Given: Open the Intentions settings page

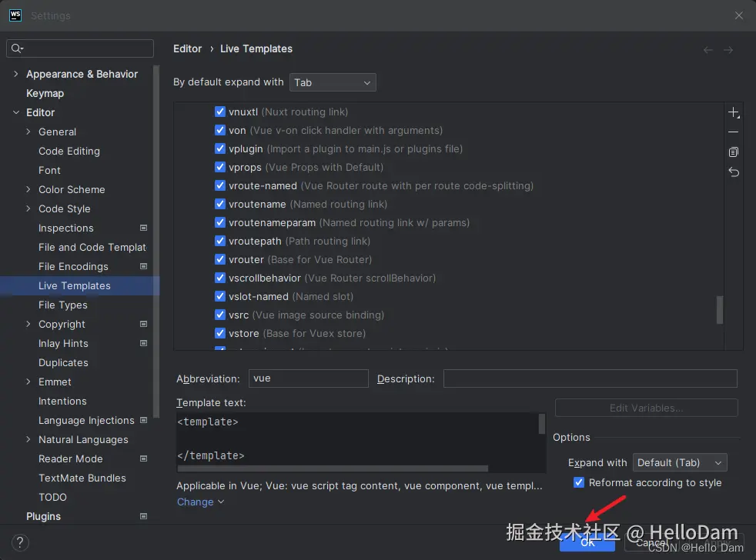Looking at the screenshot, I should 62,401.
